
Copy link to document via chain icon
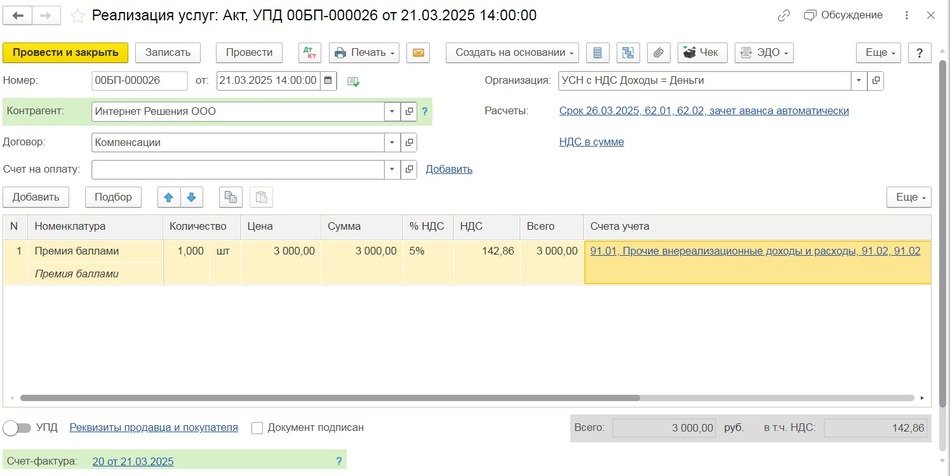785,16
